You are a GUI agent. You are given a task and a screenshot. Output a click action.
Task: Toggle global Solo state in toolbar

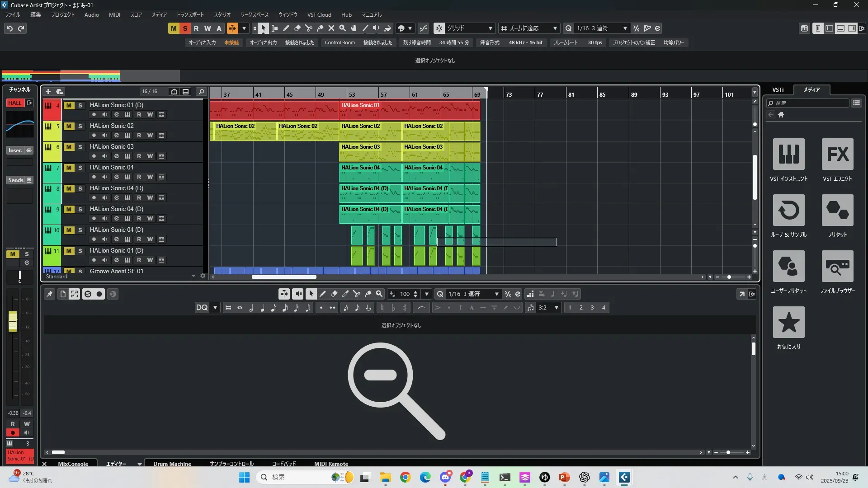tap(185, 28)
